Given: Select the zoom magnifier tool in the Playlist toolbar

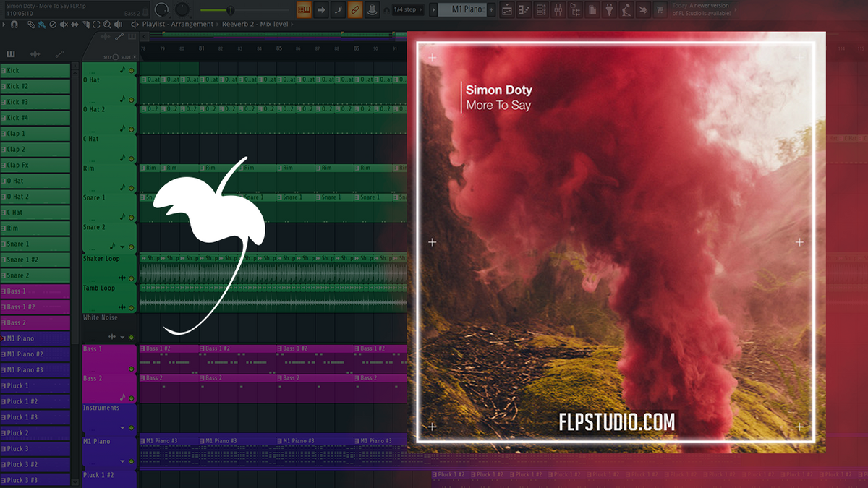Looking at the screenshot, I should [106, 24].
